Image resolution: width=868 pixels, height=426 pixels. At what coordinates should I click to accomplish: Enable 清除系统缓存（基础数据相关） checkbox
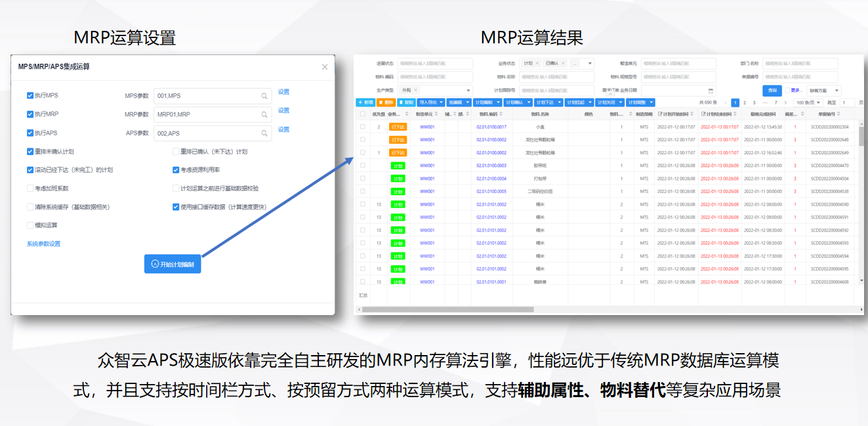pos(30,207)
